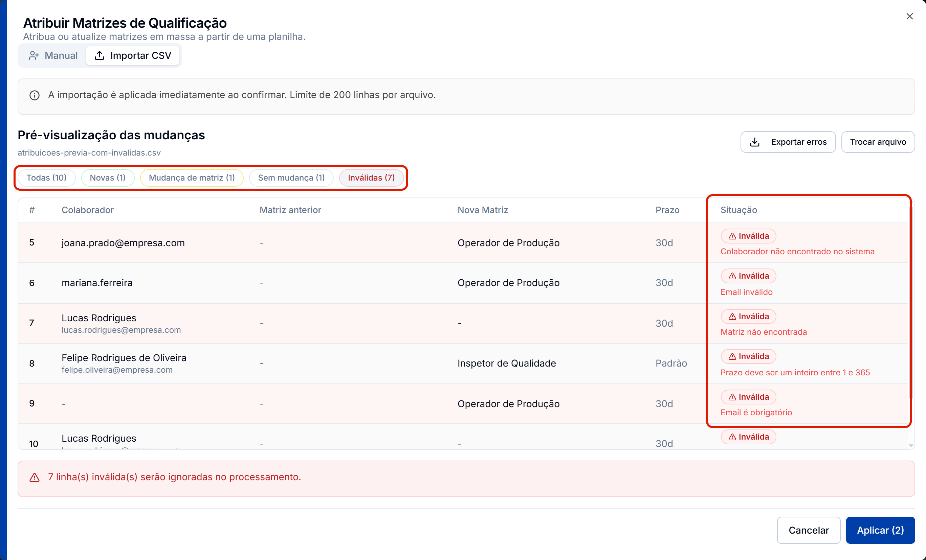Click the Matriz anterior column header

(290, 210)
